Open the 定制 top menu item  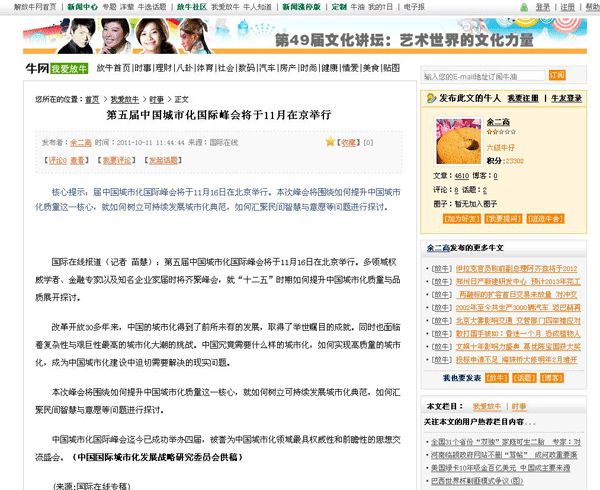[339, 7]
